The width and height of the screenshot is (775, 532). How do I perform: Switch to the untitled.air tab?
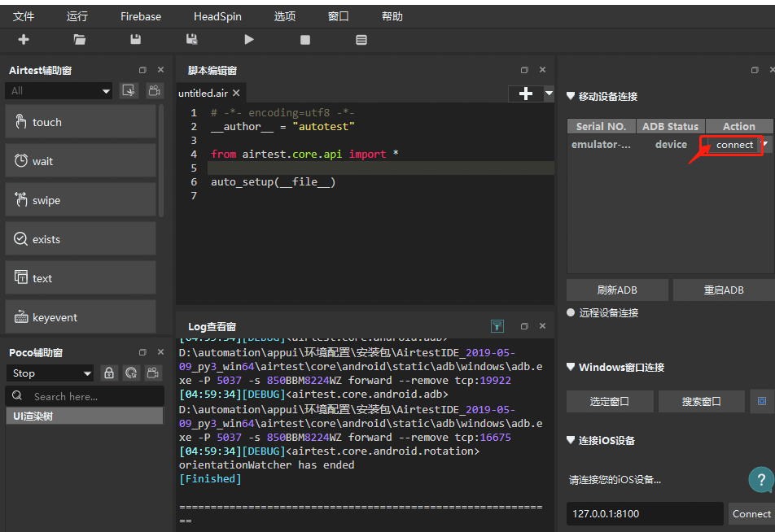pos(204,94)
